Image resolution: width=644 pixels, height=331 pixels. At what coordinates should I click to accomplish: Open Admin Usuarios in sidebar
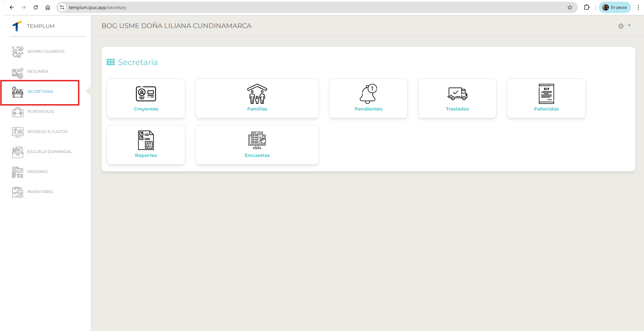click(x=46, y=51)
